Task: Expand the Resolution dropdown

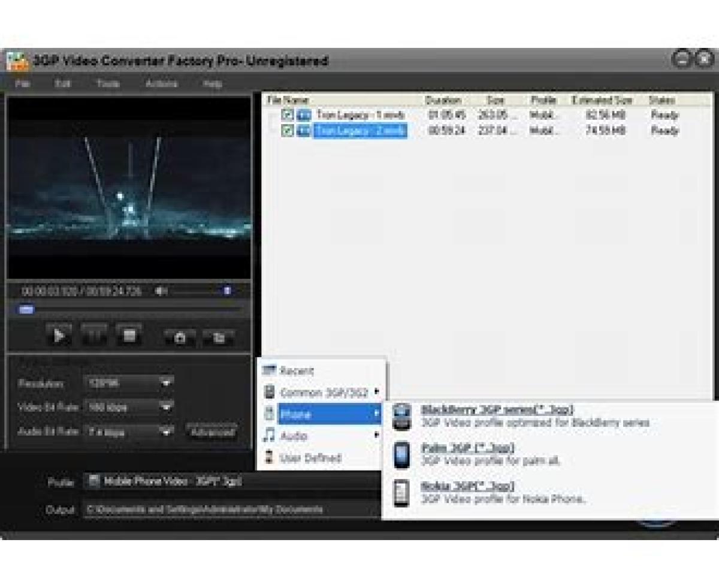Action: click(166, 382)
